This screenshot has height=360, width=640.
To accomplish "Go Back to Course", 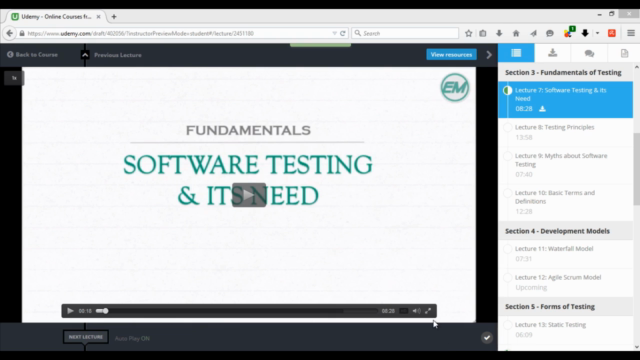I will (x=32, y=55).
